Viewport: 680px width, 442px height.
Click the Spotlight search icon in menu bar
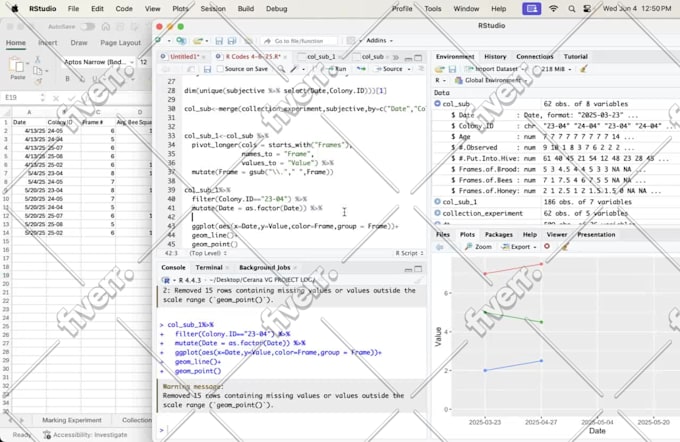coord(572,9)
